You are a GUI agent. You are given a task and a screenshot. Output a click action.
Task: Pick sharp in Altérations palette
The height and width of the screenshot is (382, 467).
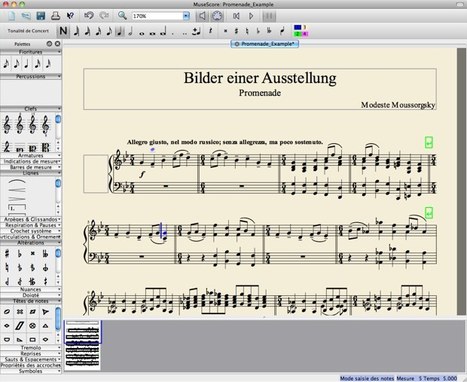(x=7, y=254)
